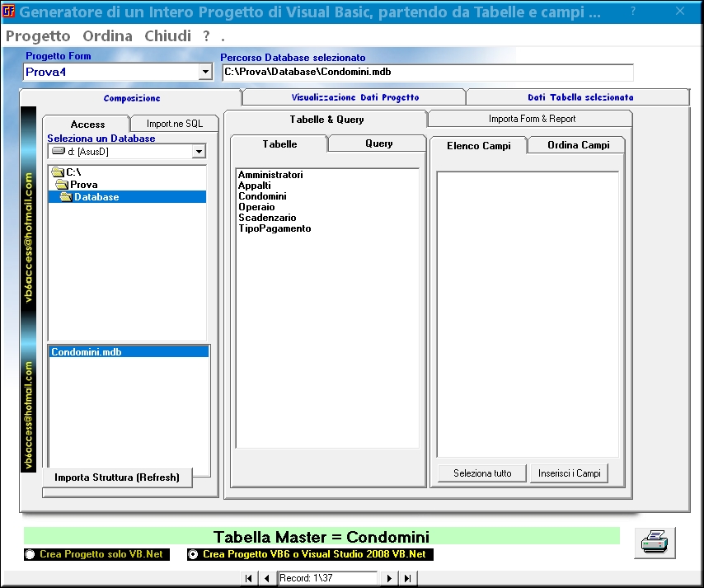
Task: Click the Tabella Master = Condomini banner
Action: tap(321, 537)
